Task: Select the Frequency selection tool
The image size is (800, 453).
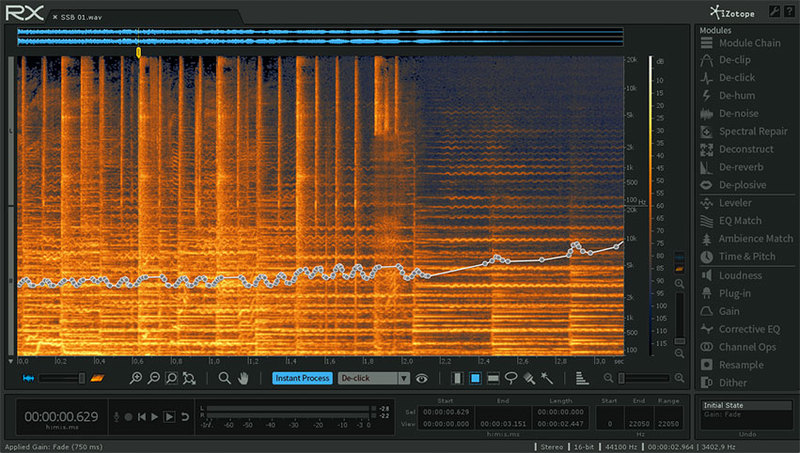Action: click(x=493, y=378)
